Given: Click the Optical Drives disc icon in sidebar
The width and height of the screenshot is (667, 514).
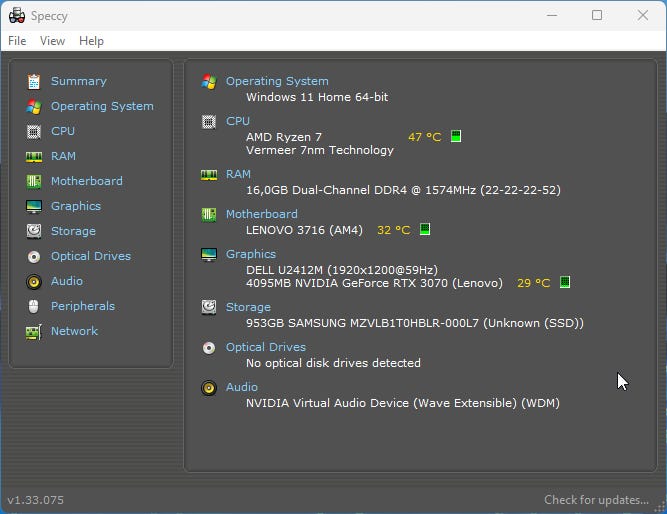Looking at the screenshot, I should click(34, 256).
